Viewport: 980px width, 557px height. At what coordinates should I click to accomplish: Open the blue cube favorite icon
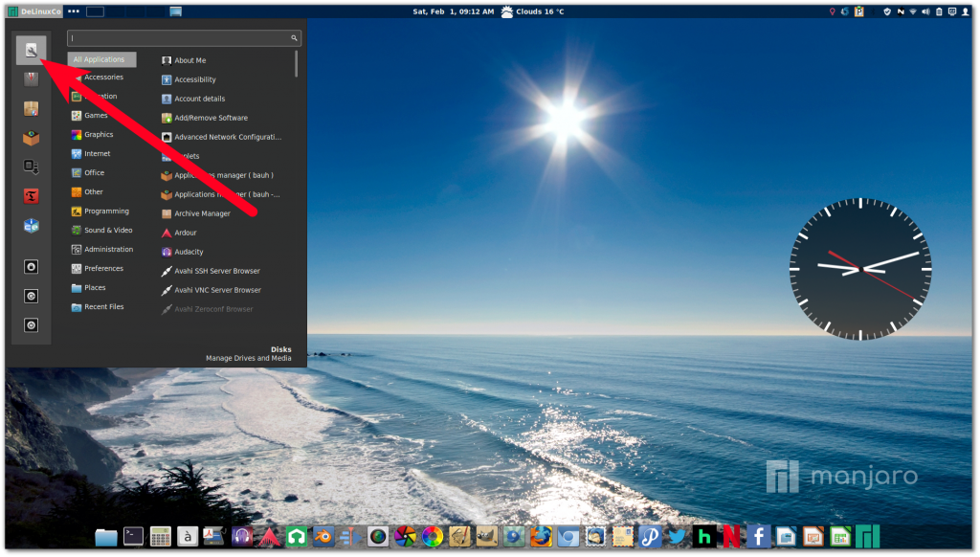pos(31,226)
